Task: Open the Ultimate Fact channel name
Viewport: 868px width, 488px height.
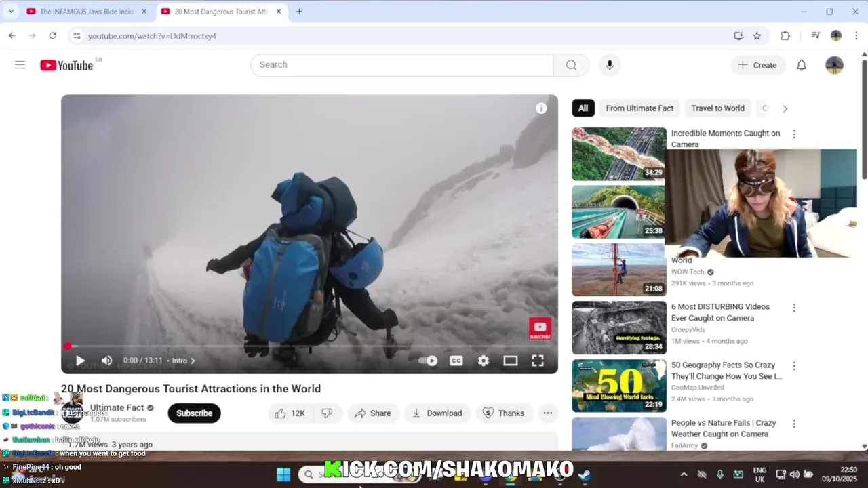Action: coord(117,407)
